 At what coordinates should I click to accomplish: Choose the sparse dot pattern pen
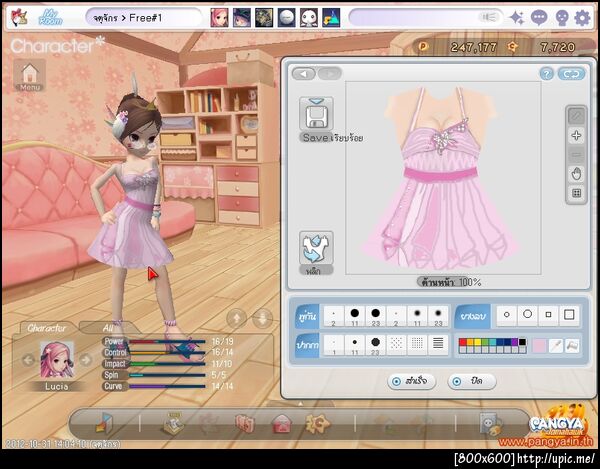396,345
